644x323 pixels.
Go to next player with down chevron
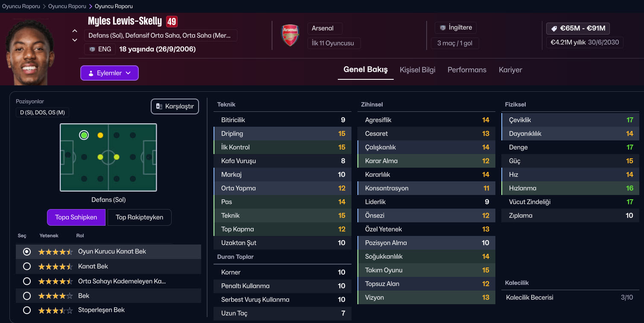coord(75,40)
